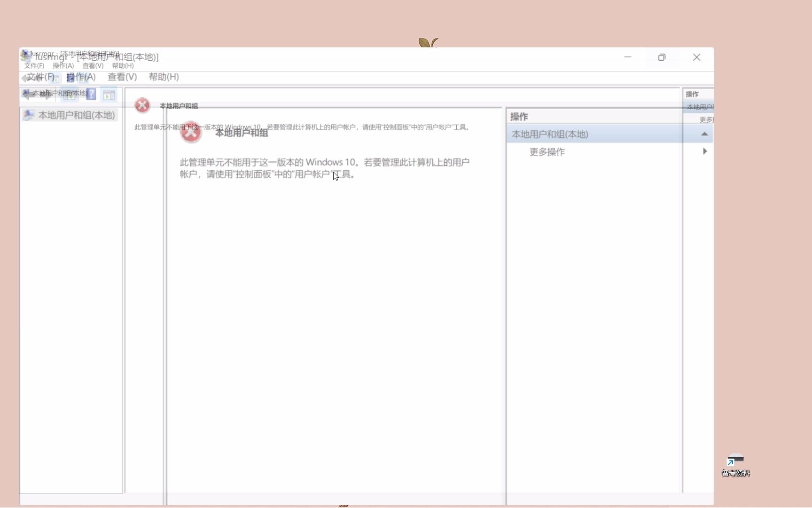This screenshot has height=508, width=812.
Task: Open the 文件(F) menu
Action: pyautogui.click(x=40, y=77)
